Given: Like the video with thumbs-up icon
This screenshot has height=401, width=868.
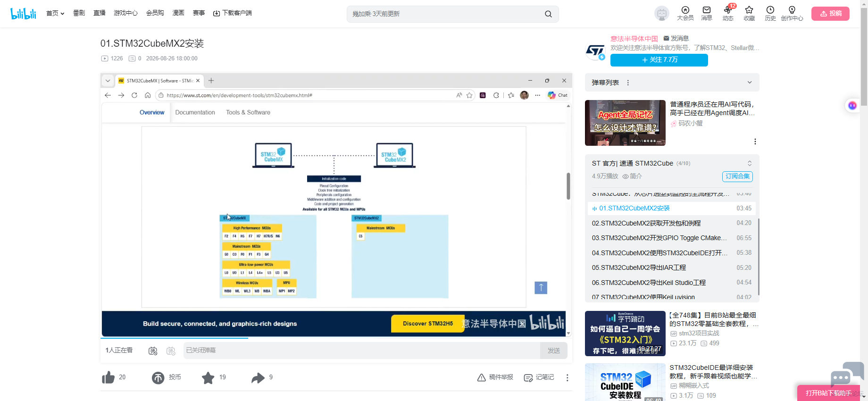Looking at the screenshot, I should click(x=108, y=377).
